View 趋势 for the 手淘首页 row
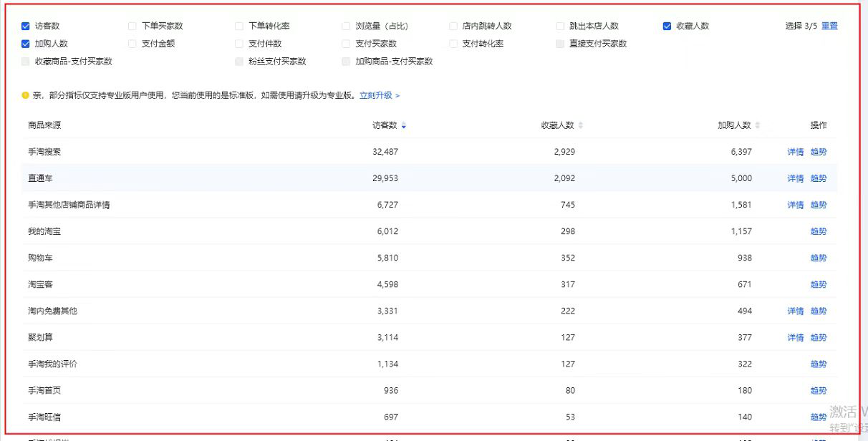 coord(819,390)
